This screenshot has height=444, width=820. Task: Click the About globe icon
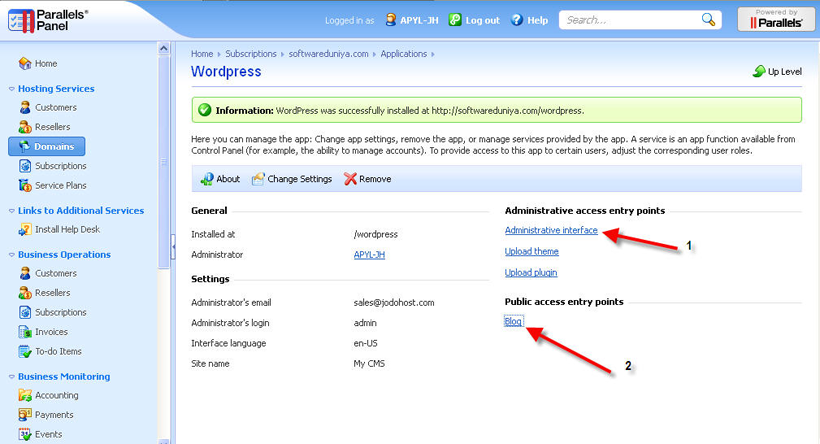point(207,179)
